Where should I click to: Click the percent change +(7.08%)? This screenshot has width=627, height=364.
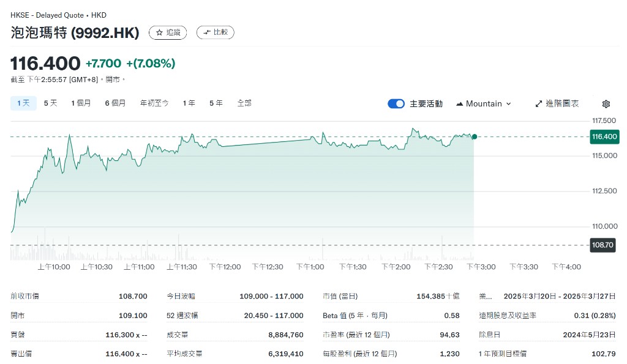pos(151,63)
